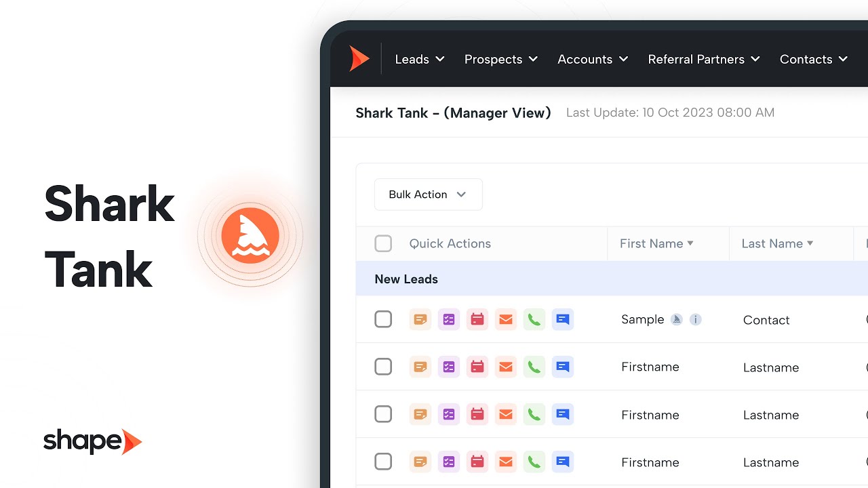Open the task checklist icon for Sample Contact
This screenshot has width=868, height=488.
[449, 319]
